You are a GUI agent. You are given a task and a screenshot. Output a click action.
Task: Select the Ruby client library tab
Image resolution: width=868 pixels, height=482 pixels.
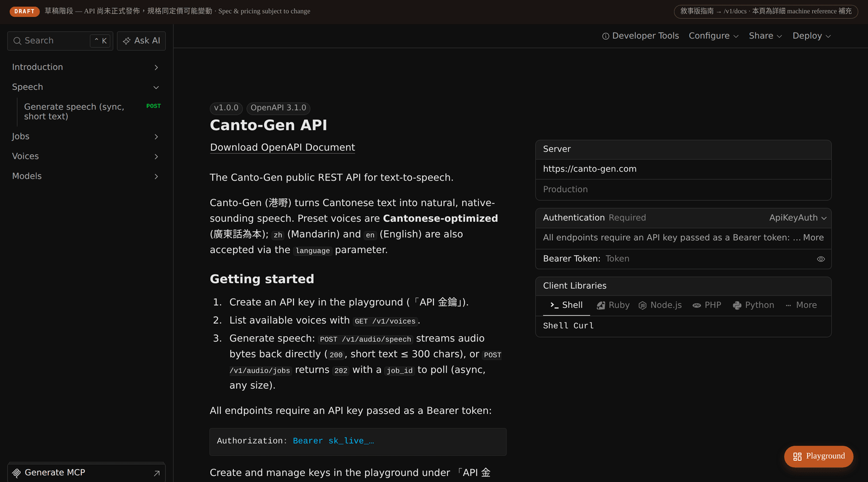613,305
